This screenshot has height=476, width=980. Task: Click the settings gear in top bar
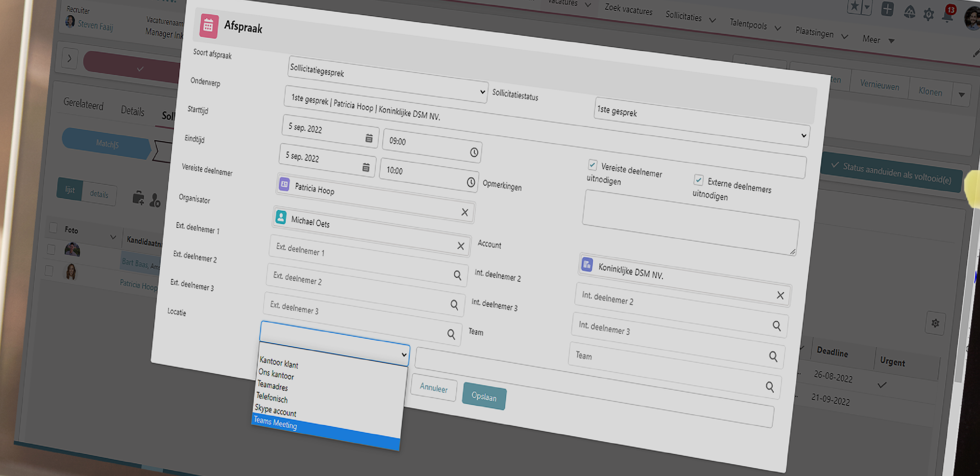coord(928,15)
